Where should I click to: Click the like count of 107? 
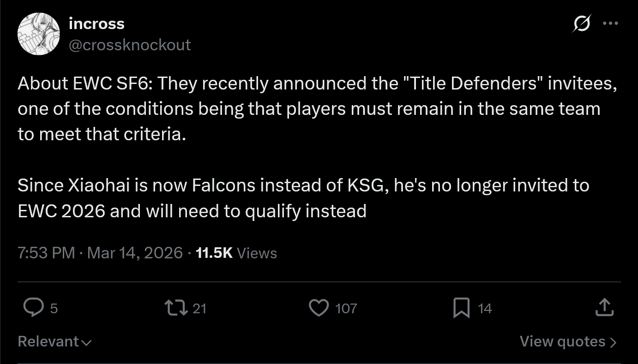tap(346, 308)
